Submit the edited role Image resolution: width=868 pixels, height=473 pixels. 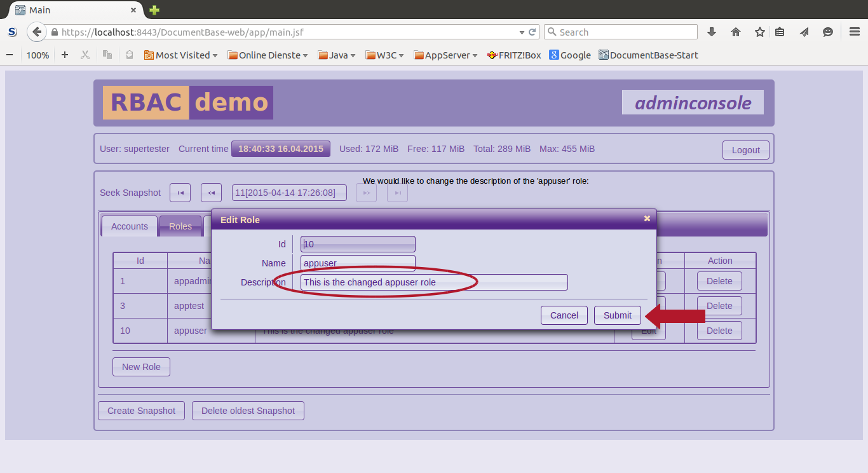[617, 315]
